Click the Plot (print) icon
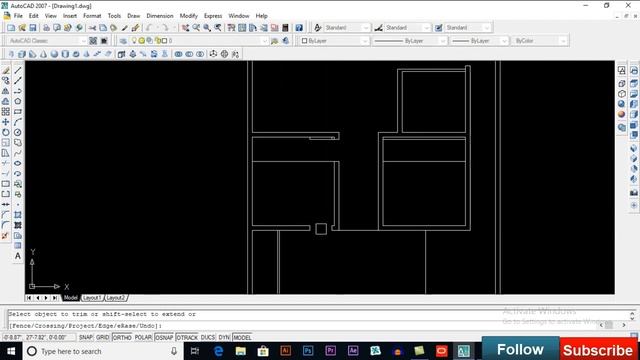 pos(46,28)
